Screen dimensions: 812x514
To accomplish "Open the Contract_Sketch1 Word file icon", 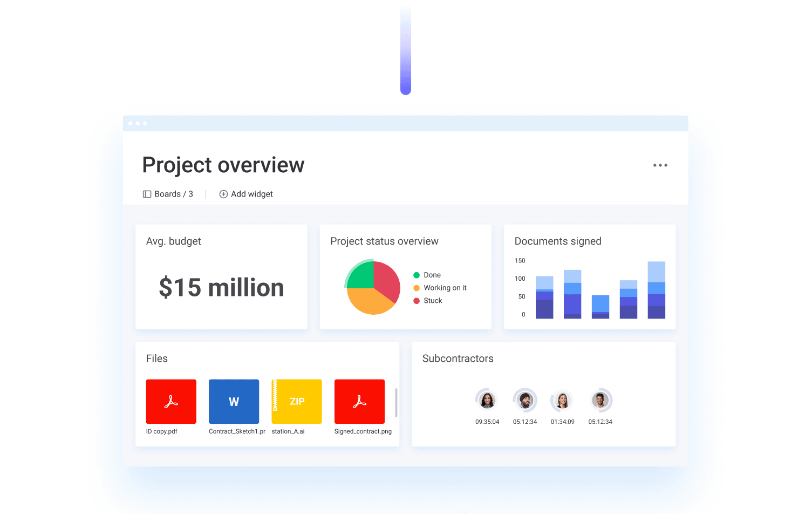I will coord(234,401).
